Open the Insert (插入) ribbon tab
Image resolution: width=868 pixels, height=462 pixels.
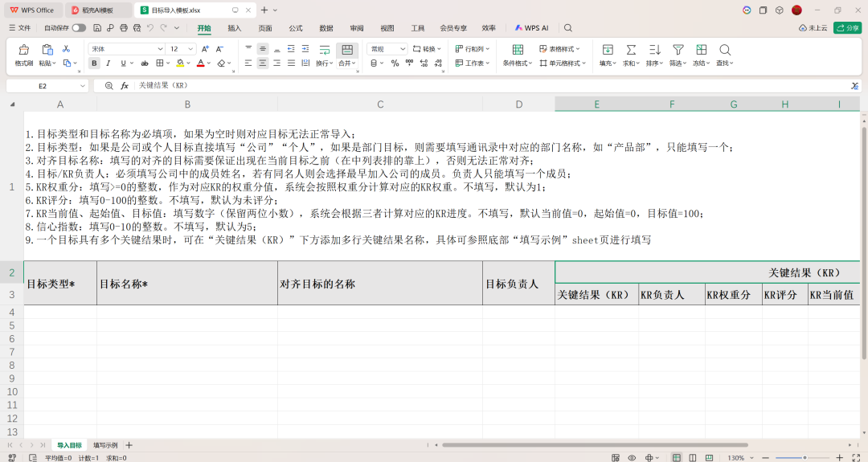234,27
